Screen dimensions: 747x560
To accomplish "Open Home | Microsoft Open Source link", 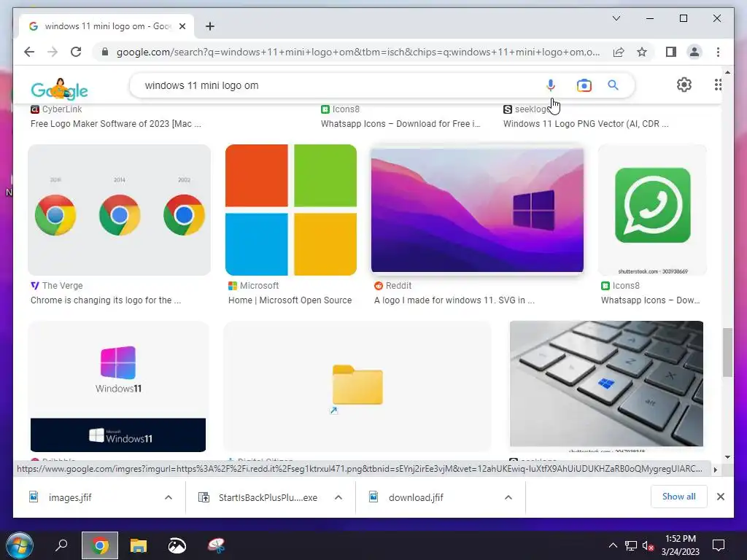I will 290,300.
